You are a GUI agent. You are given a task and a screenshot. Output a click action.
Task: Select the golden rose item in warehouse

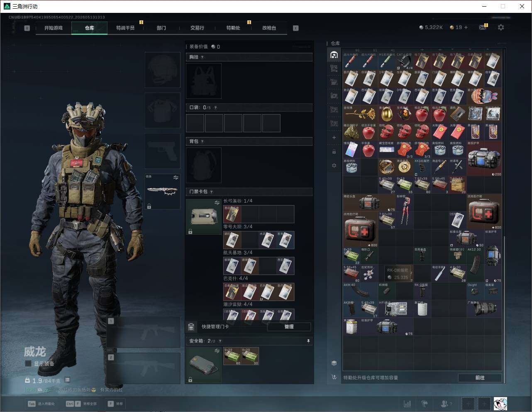(360, 114)
